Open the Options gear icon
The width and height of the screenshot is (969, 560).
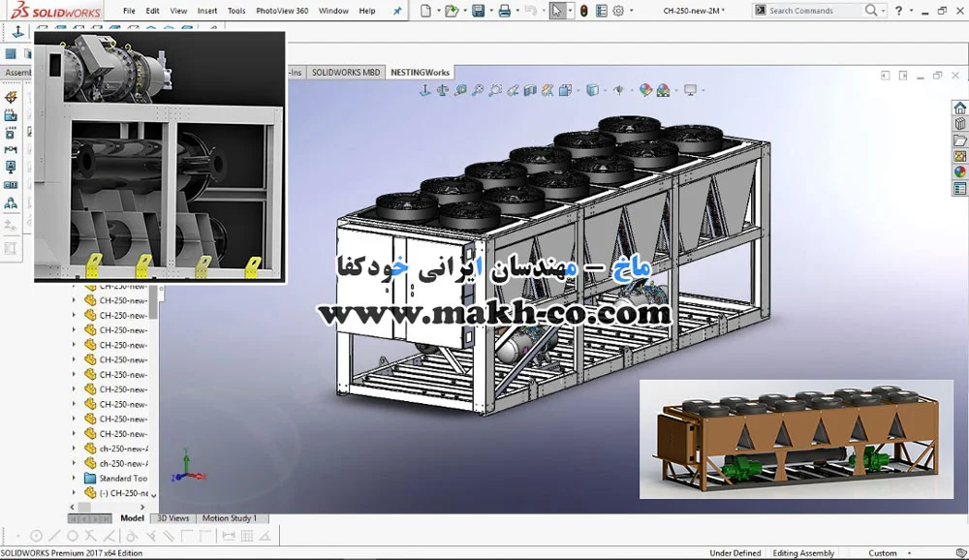tap(618, 11)
